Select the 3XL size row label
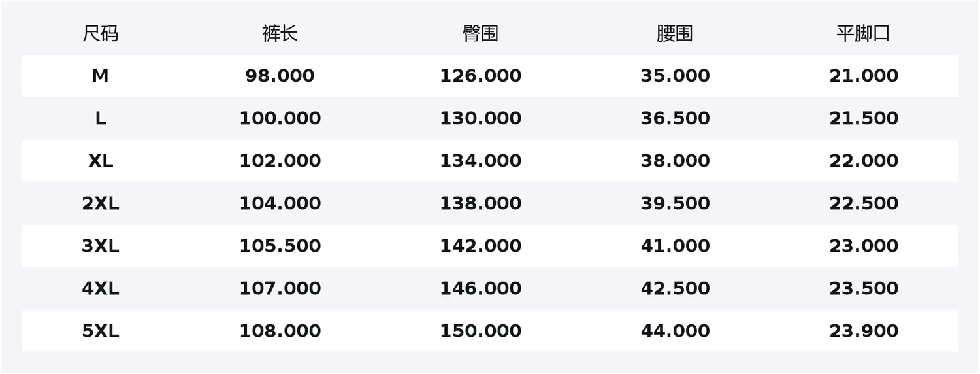This screenshot has height=374, width=980. pos(101,246)
